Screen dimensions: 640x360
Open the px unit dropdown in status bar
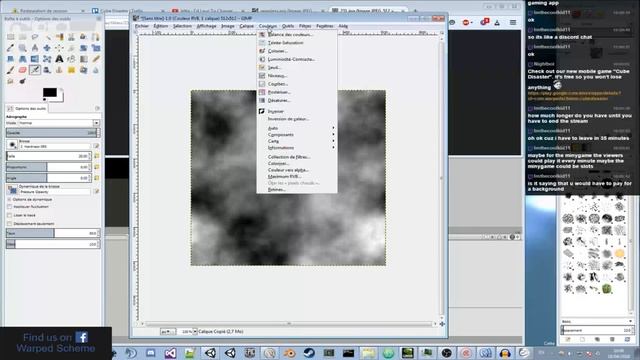pos(168,332)
